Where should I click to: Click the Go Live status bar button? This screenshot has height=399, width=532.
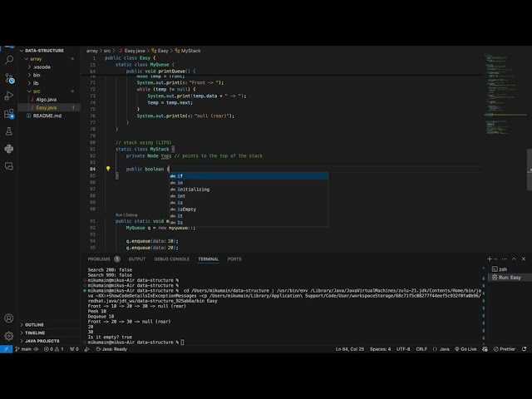pyautogui.click(x=465, y=349)
